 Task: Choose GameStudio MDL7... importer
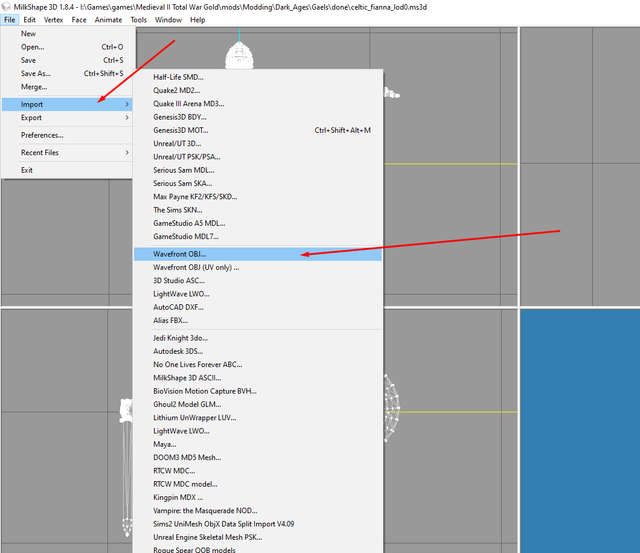click(258, 236)
